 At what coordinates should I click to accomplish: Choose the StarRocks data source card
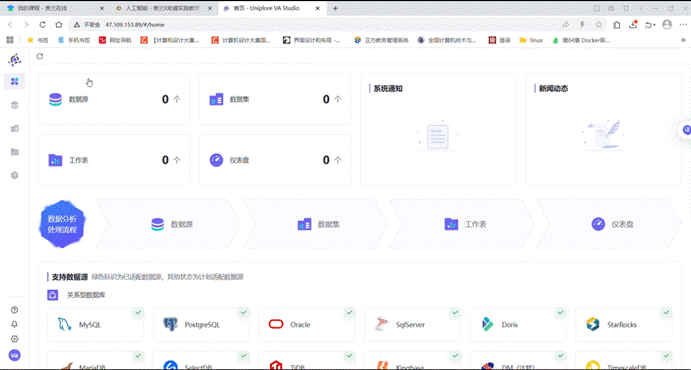click(x=624, y=325)
